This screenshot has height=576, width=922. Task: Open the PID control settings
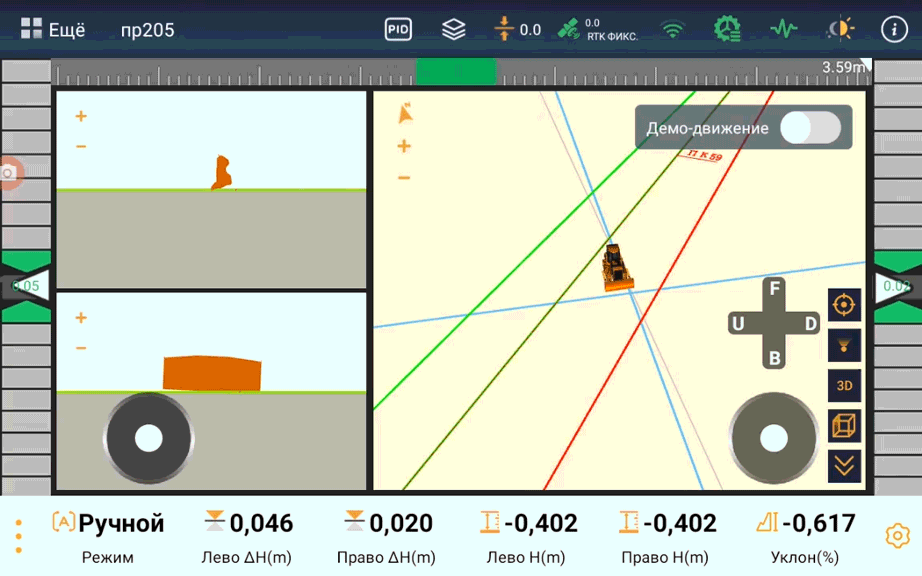pyautogui.click(x=397, y=28)
